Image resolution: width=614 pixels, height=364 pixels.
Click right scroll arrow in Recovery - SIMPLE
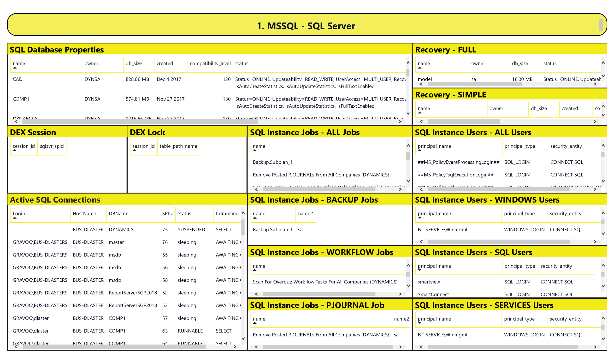tap(595, 121)
